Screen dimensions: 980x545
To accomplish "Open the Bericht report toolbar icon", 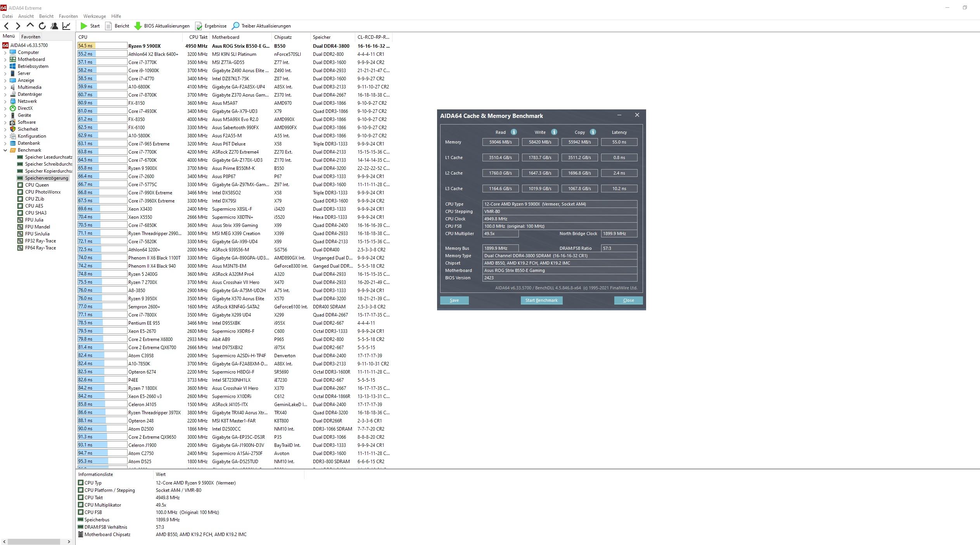I will [109, 26].
